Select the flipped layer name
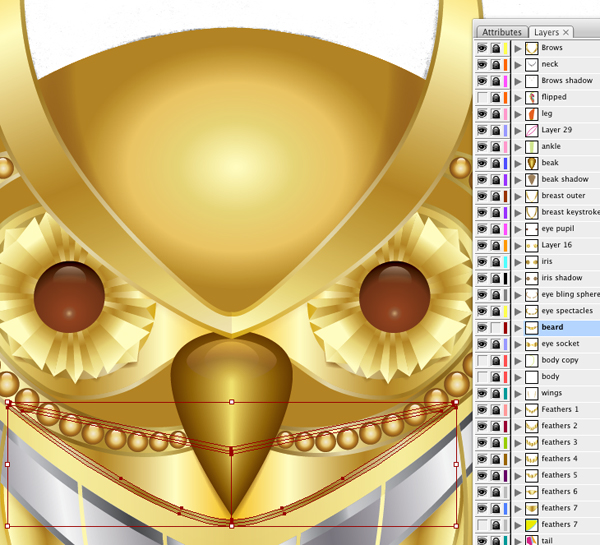This screenshot has height=545, width=600. click(554, 97)
